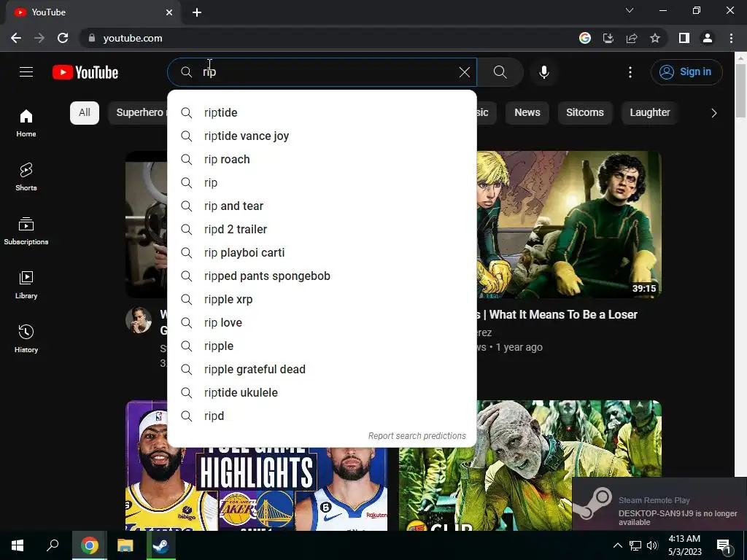Open Chrome's three-dot menu
This screenshot has width=747, height=560.
731,38
